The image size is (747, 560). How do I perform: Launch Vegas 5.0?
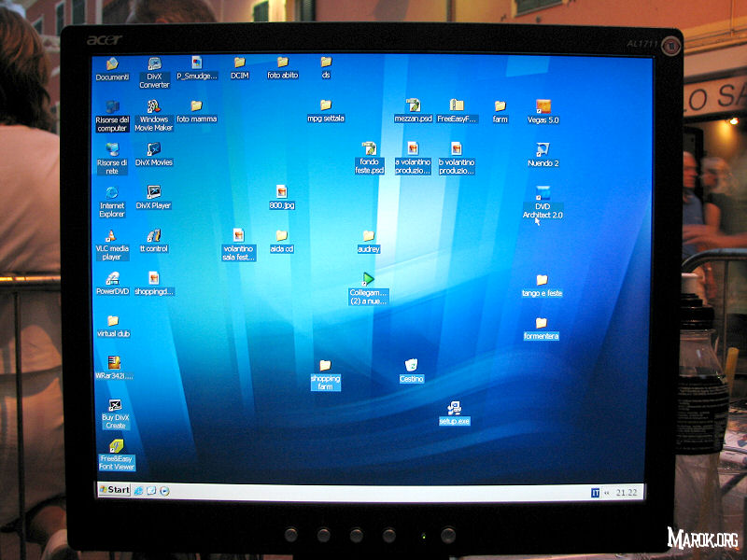pos(543,112)
